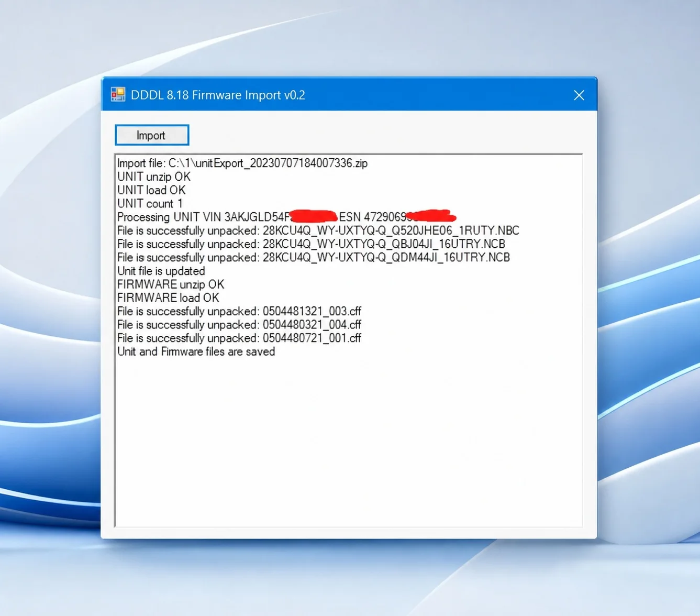Click the 0504480321_004.cff log line
Viewport: 700px width, 616px height.
pos(239,325)
